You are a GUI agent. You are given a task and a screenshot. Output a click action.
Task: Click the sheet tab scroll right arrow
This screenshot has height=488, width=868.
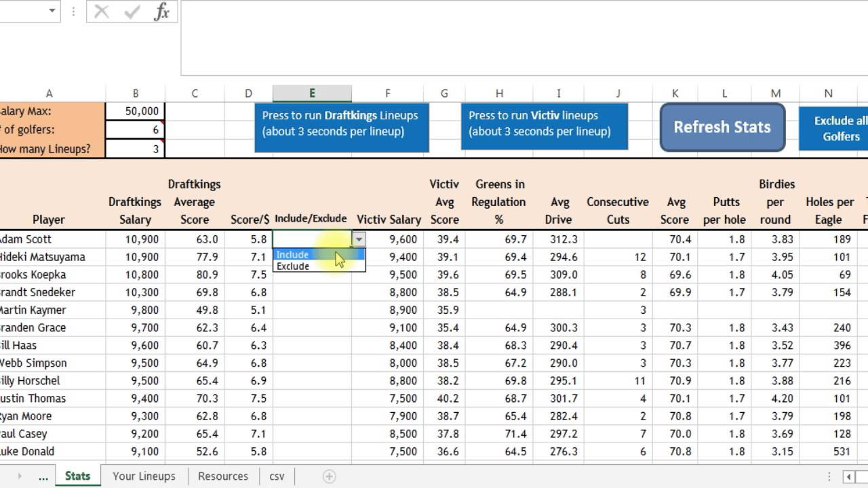[x=19, y=476]
